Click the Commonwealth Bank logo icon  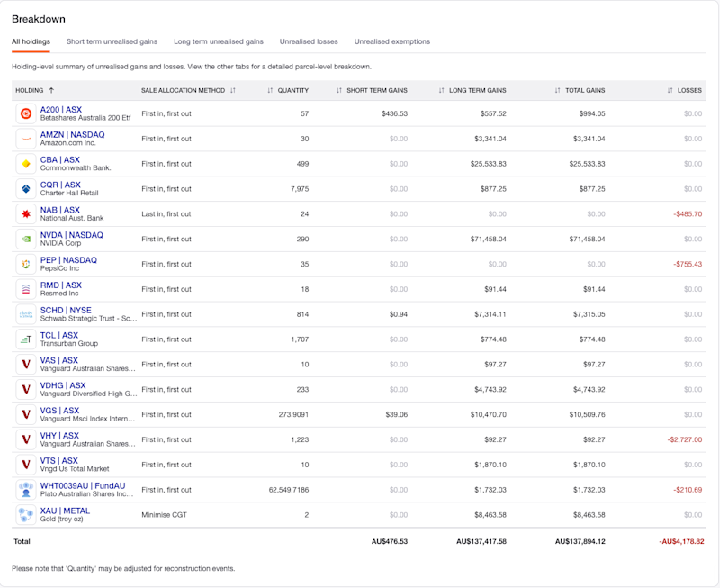(26, 164)
